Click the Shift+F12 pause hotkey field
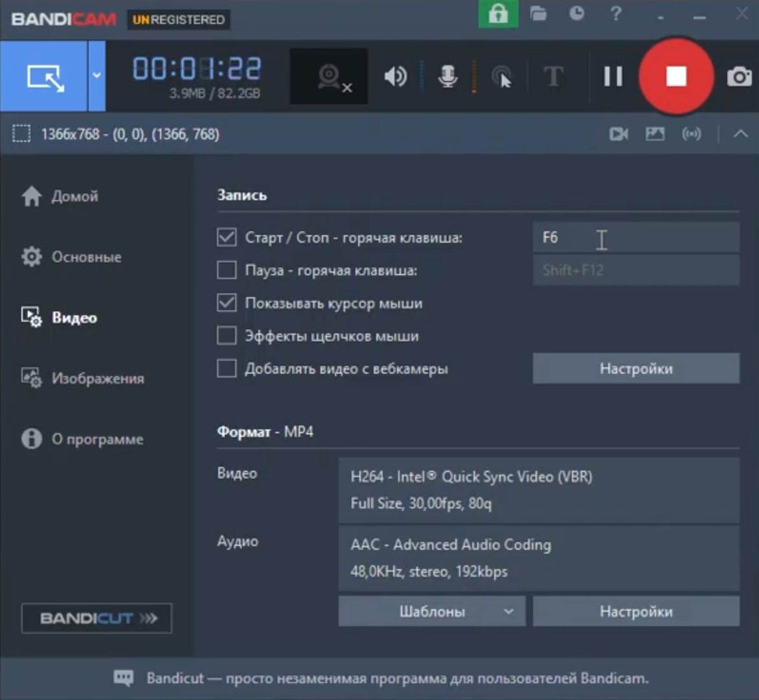759x700 pixels. pyautogui.click(x=636, y=270)
